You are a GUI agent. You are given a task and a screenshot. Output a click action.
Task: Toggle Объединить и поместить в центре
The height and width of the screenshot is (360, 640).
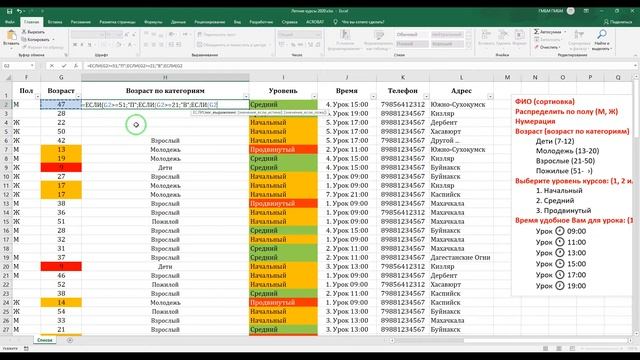(x=232, y=44)
